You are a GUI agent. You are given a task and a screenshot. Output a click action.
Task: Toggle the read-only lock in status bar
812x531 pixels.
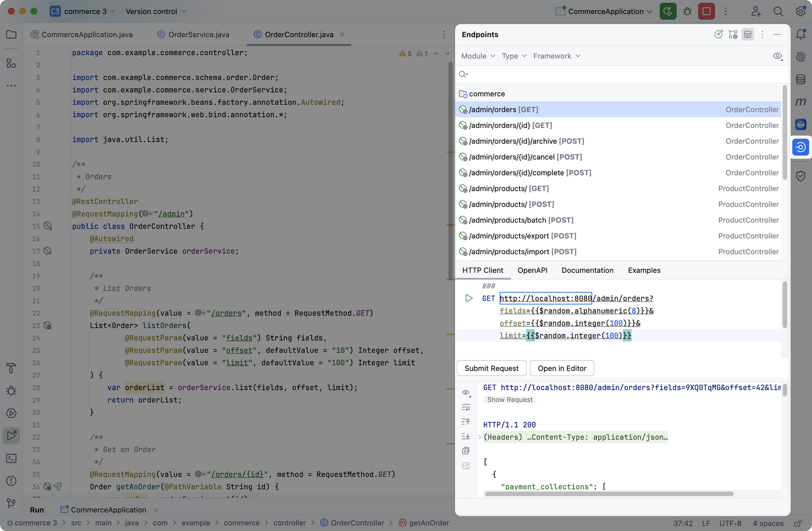point(798,523)
